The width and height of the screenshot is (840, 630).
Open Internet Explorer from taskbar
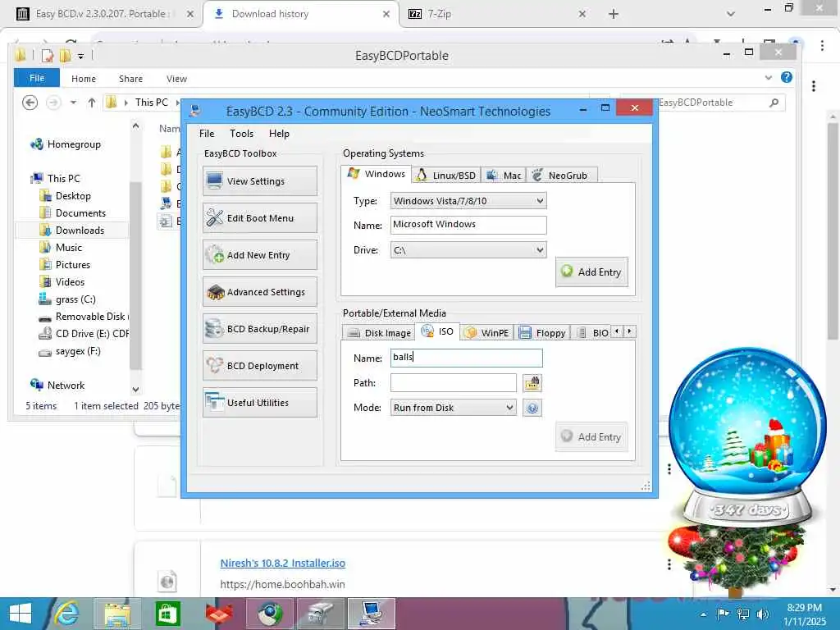click(x=67, y=614)
